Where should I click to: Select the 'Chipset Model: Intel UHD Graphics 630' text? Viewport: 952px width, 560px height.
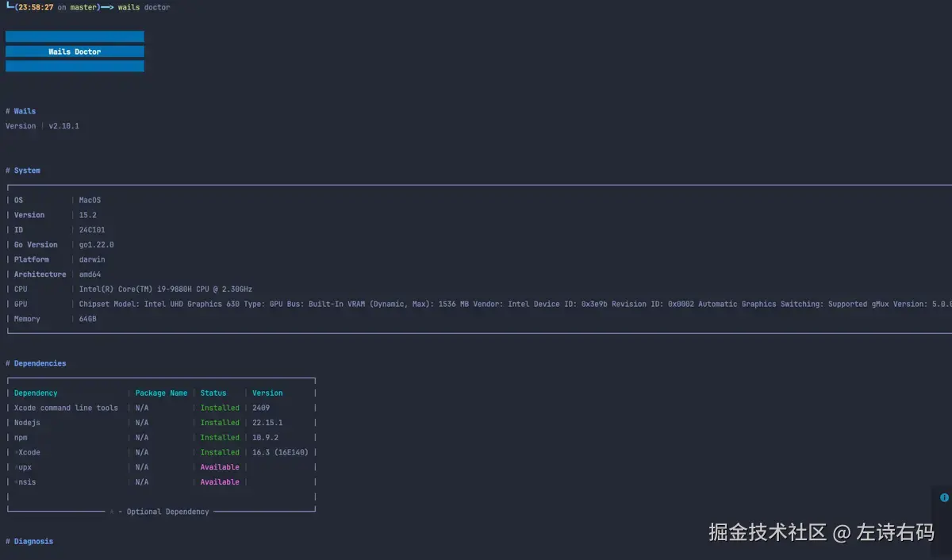tap(159, 304)
